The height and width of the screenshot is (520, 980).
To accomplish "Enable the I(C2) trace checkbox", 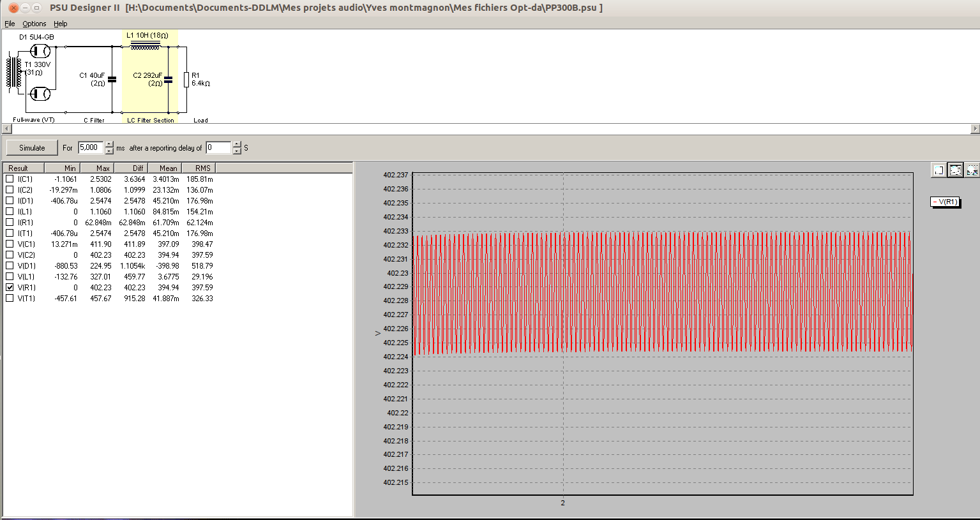I will 10,189.
